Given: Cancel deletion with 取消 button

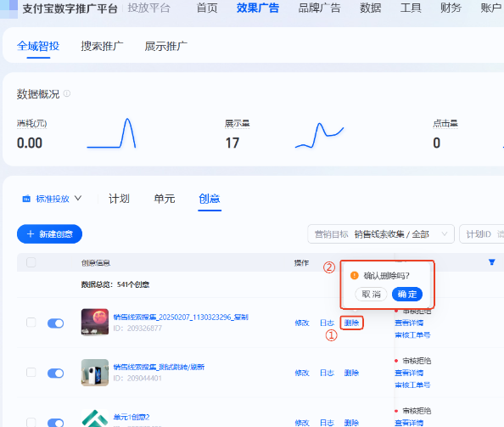Looking at the screenshot, I should (371, 294).
